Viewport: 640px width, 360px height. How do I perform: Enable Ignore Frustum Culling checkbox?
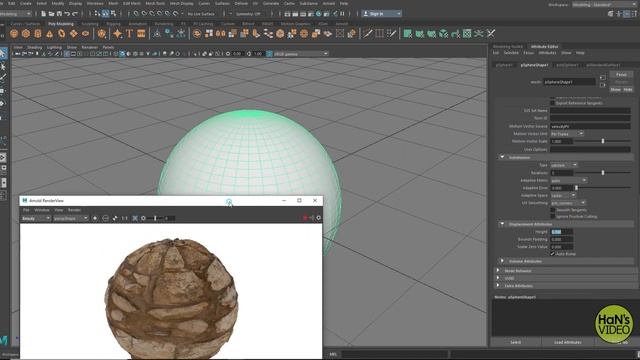point(553,216)
